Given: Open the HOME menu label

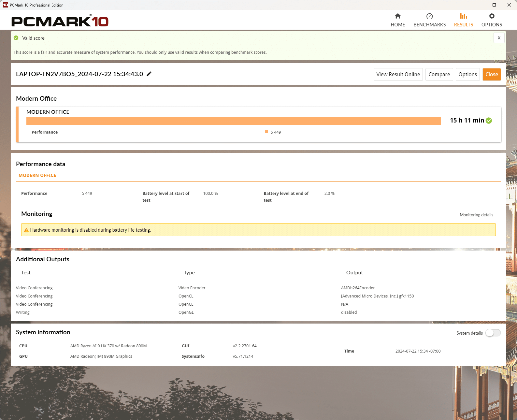Looking at the screenshot, I should 398,25.
